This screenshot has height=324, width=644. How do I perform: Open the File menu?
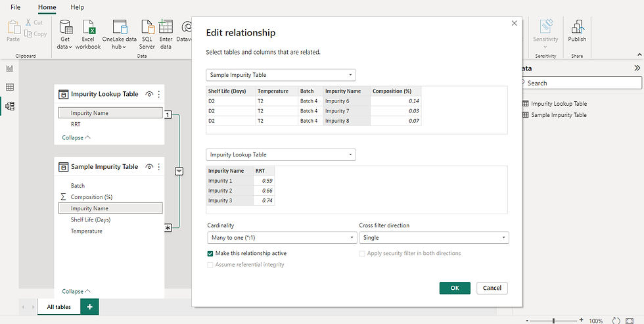[x=15, y=7]
